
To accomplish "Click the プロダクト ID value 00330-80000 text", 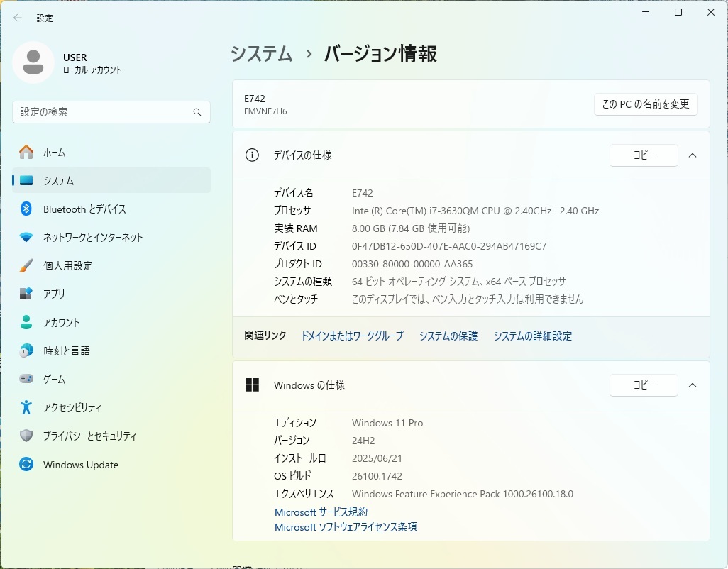I will tap(412, 264).
